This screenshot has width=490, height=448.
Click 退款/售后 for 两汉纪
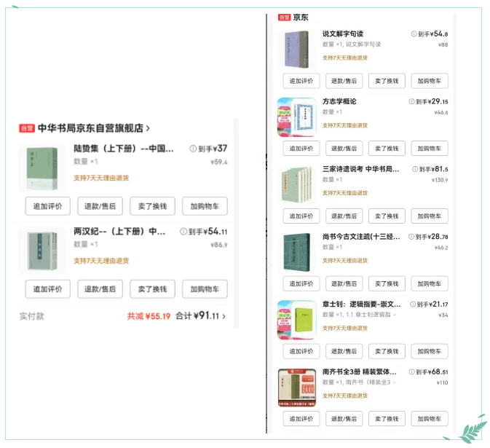[100, 289]
